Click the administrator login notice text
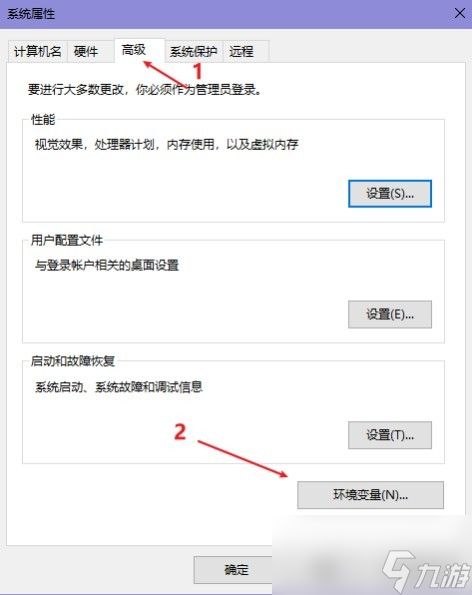Image resolution: width=472 pixels, height=595 pixels. pos(144,90)
